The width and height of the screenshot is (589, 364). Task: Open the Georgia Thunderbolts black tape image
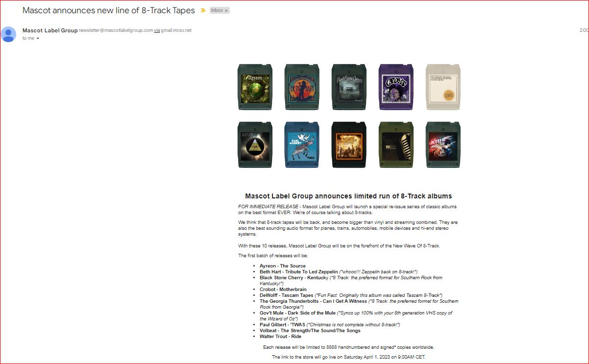click(x=349, y=145)
